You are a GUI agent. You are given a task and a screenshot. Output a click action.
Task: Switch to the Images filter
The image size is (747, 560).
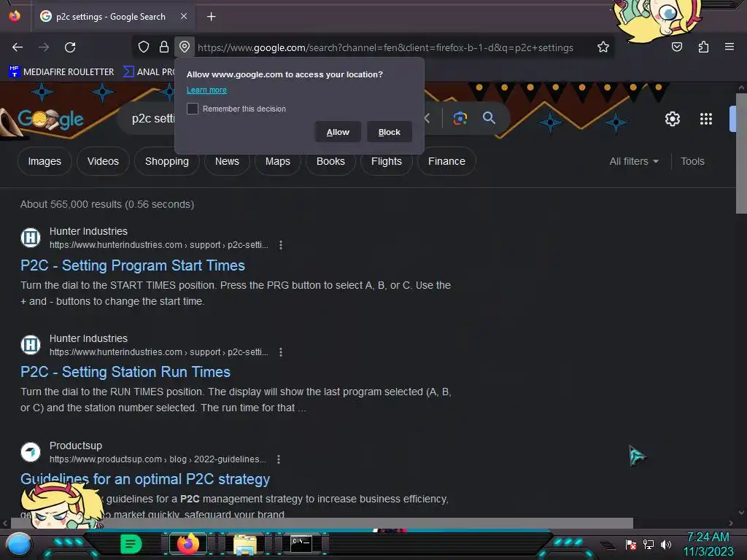pyautogui.click(x=44, y=161)
